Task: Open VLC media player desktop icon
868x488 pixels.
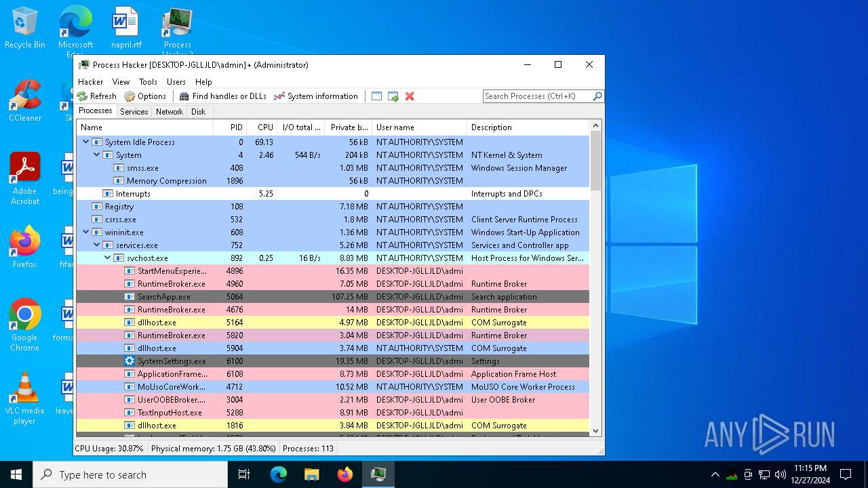Action: point(25,398)
